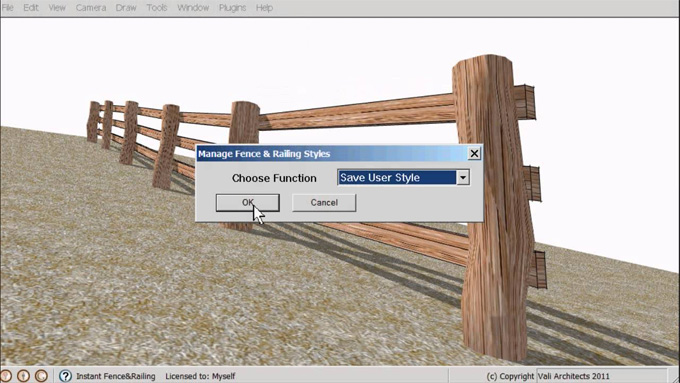Expand the Choose Function dropdown arrow

[x=463, y=177]
